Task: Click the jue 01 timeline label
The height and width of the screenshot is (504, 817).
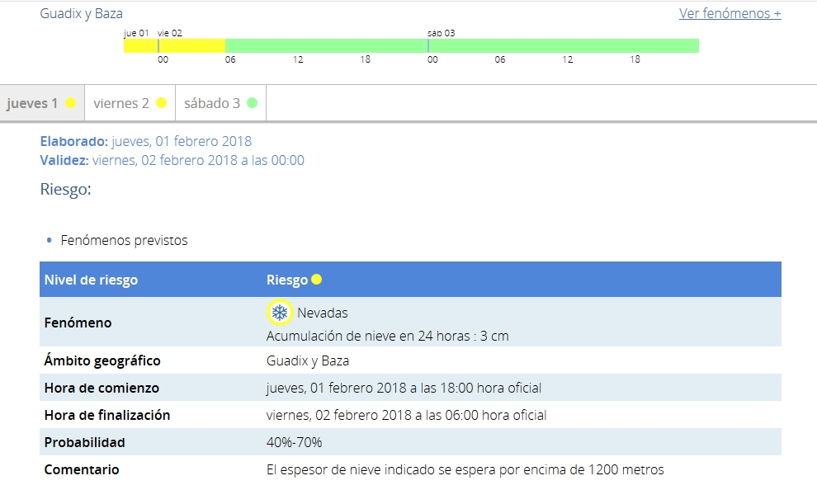Action: click(136, 33)
